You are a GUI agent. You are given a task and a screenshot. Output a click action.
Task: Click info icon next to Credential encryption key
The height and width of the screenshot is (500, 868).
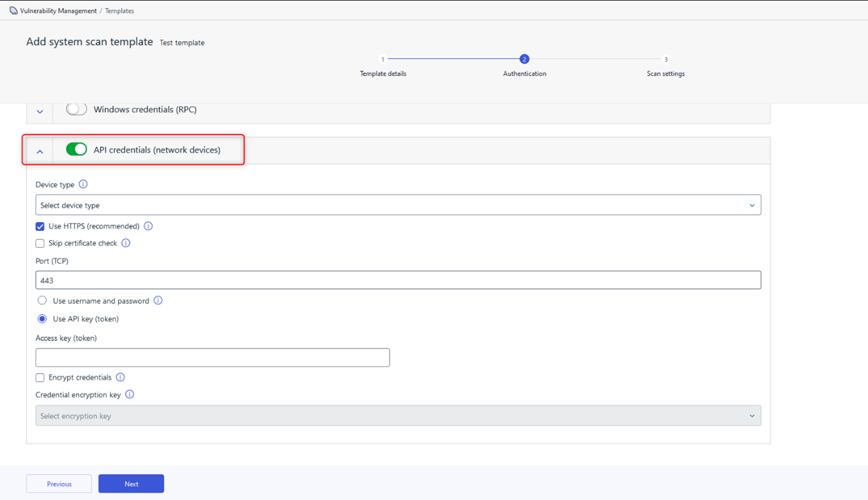130,394
